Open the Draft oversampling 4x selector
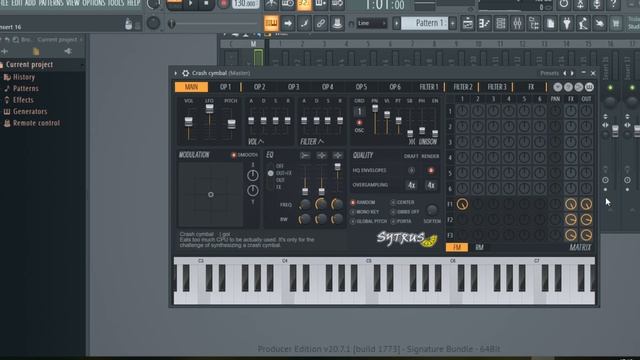The image size is (640, 360). pos(411,185)
